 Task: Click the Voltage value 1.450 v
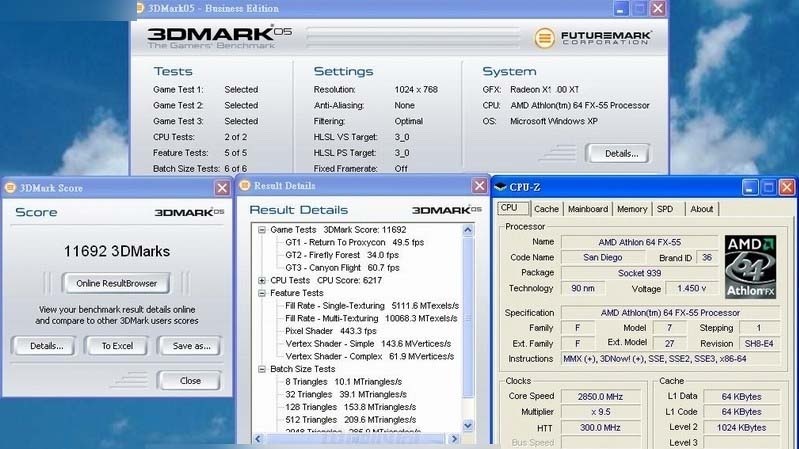[x=691, y=288]
